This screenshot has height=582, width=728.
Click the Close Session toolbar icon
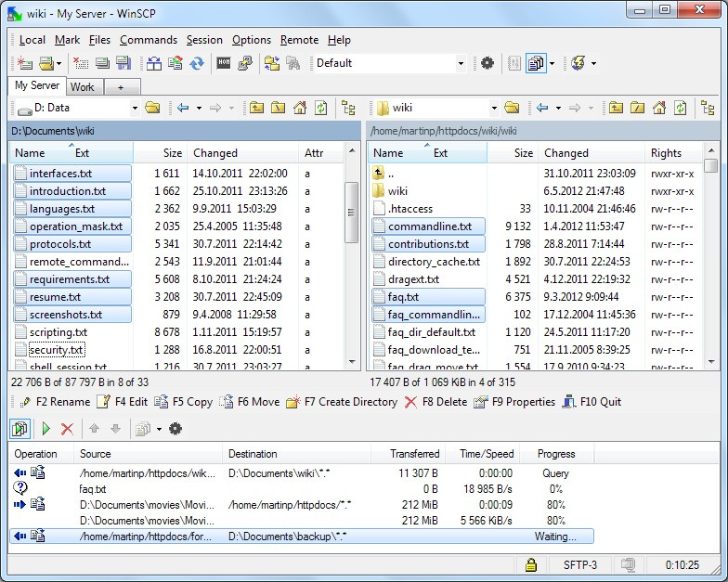click(81, 63)
